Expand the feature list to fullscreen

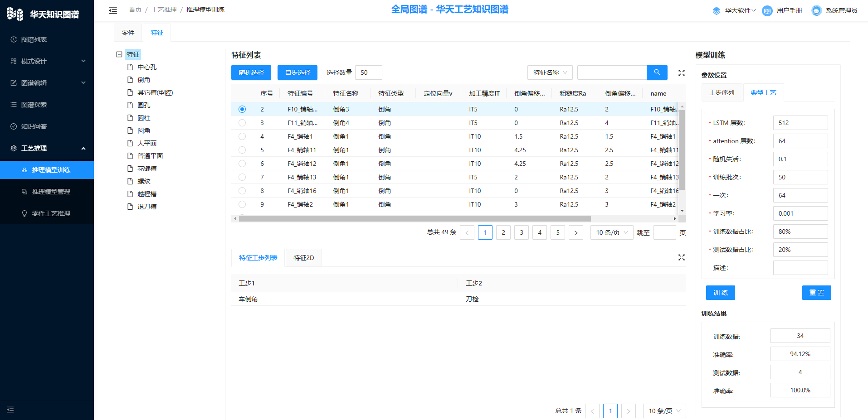pyautogui.click(x=681, y=73)
